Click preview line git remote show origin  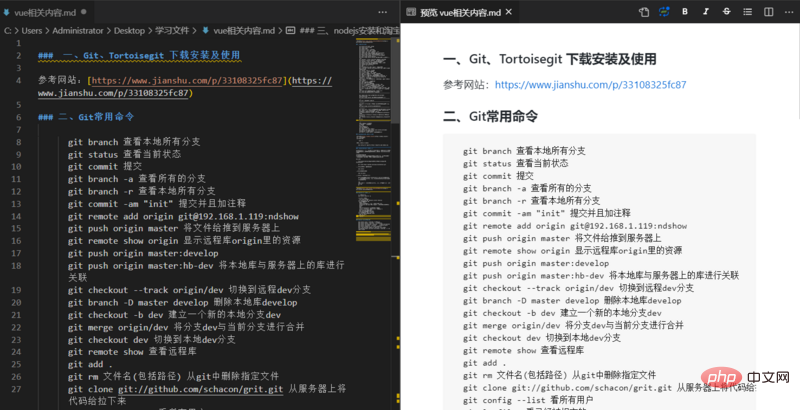(572, 250)
